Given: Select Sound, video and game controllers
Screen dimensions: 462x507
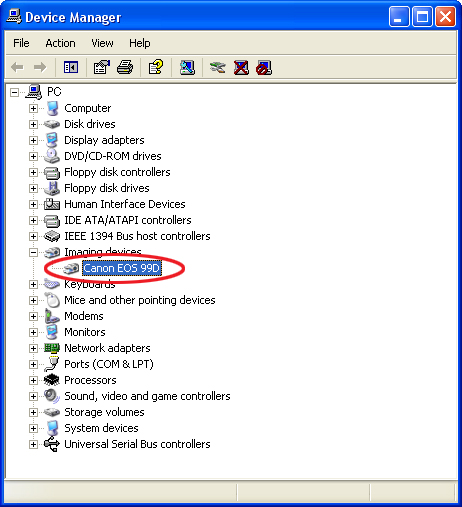Looking at the screenshot, I should click(x=147, y=396).
